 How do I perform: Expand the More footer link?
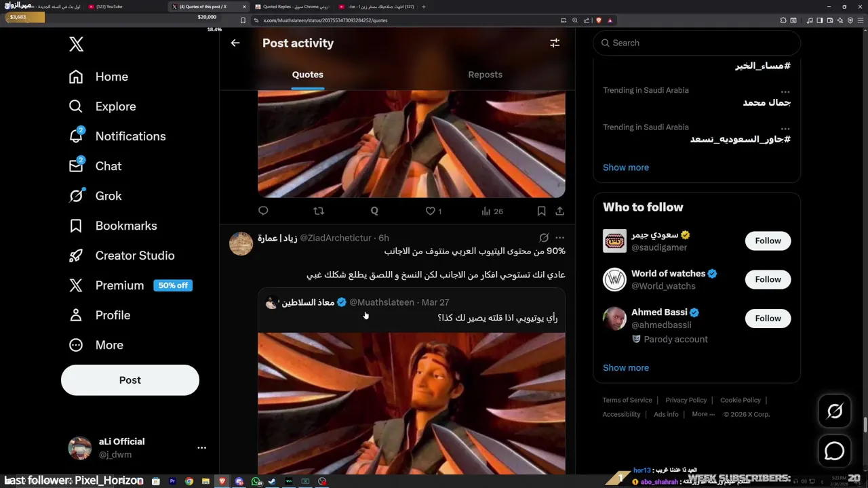point(703,414)
